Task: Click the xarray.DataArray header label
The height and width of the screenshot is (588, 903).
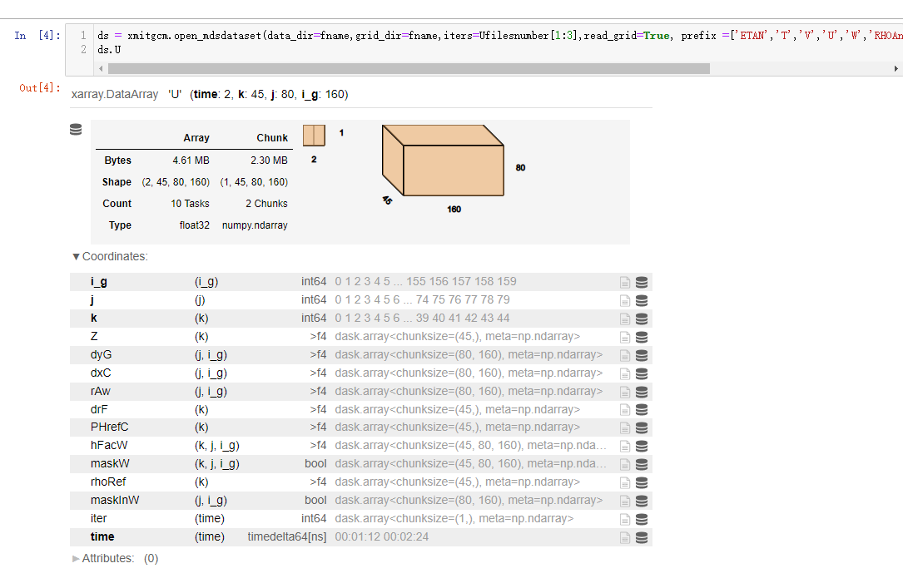Action: [115, 94]
